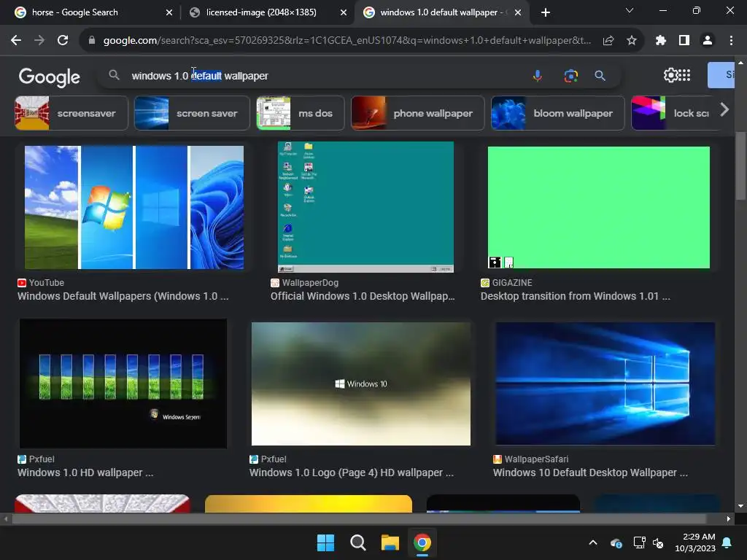The width and height of the screenshot is (747, 560).
Task: Search by image with Google Lens
Action: (570, 76)
